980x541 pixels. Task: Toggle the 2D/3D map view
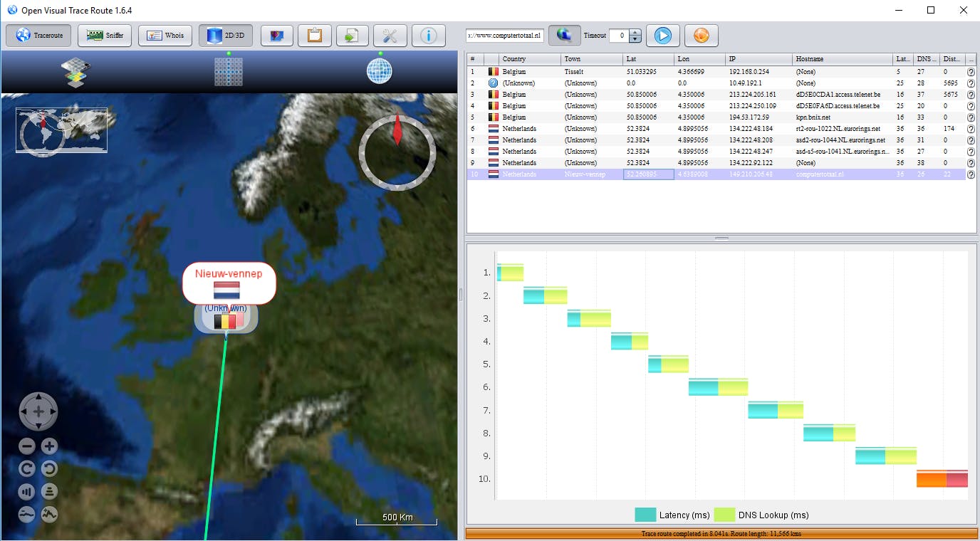click(x=226, y=36)
